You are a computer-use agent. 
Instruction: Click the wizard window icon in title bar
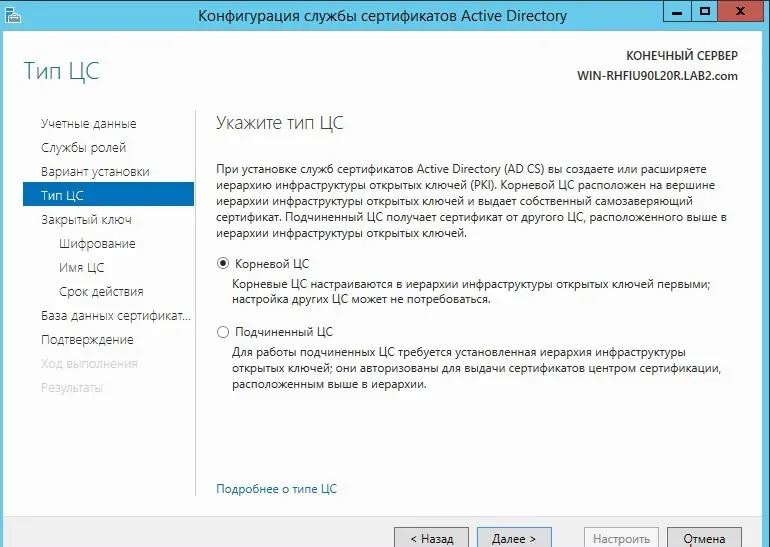point(11,15)
